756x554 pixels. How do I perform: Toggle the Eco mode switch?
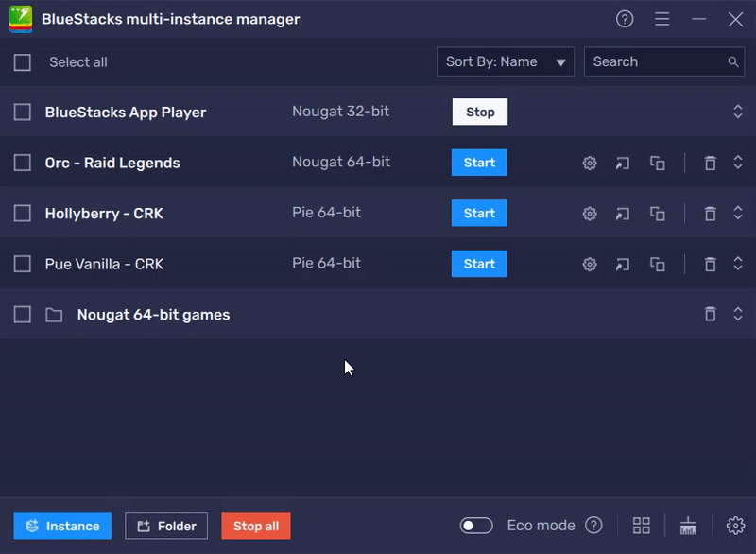click(476, 525)
